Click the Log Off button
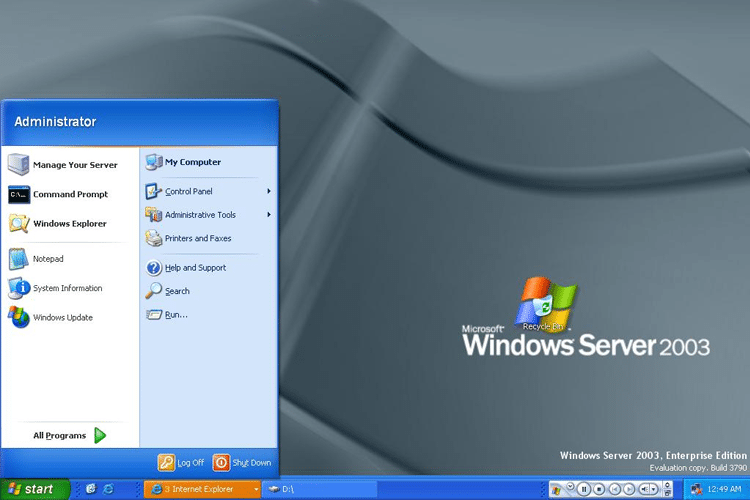Viewport: 750px width, 500px height. click(x=181, y=463)
